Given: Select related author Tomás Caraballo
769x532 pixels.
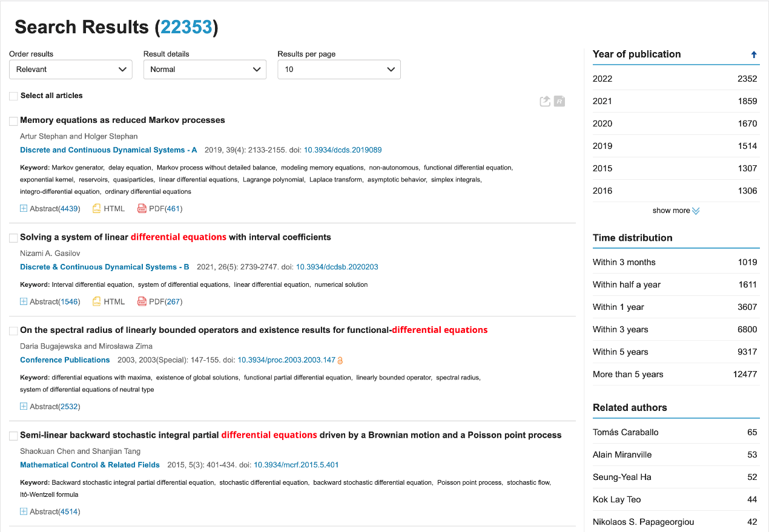Looking at the screenshot, I should click(x=625, y=432).
